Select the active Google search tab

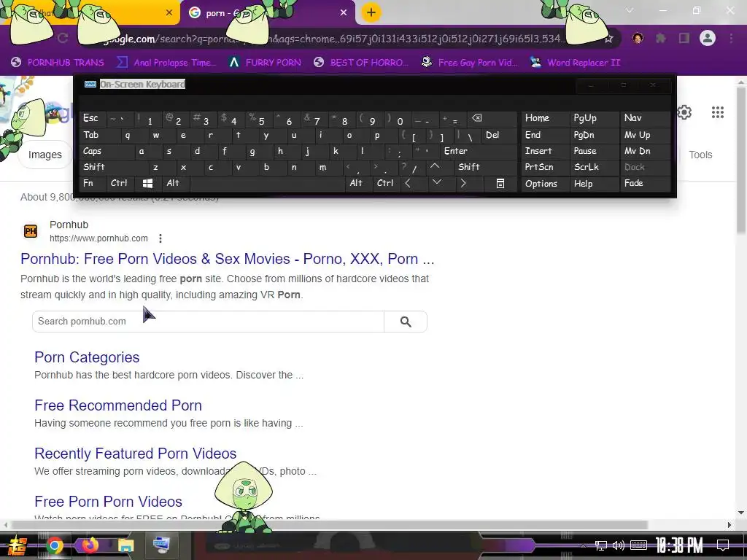coord(268,13)
